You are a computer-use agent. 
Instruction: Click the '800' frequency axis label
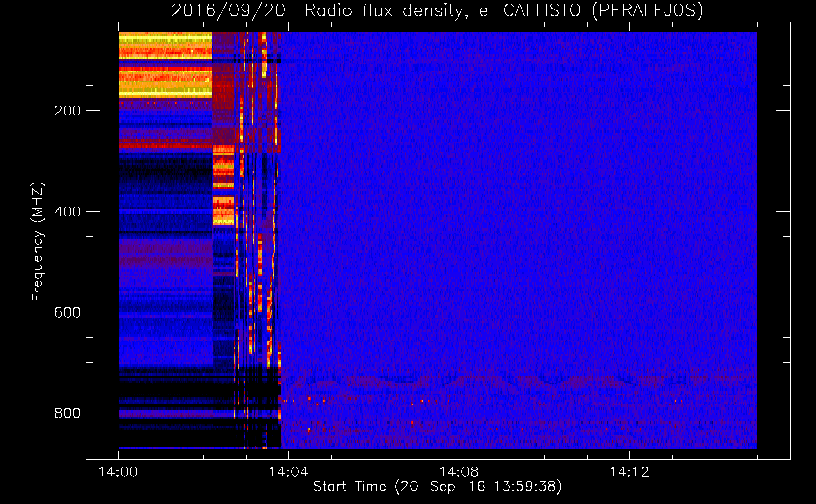[68, 413]
